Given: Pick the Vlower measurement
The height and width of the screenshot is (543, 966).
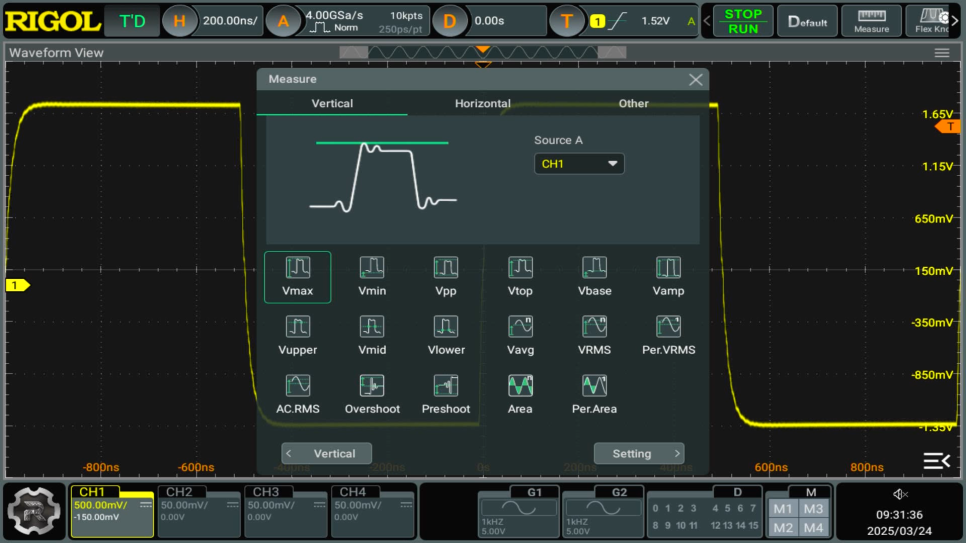Looking at the screenshot, I should coord(445,336).
